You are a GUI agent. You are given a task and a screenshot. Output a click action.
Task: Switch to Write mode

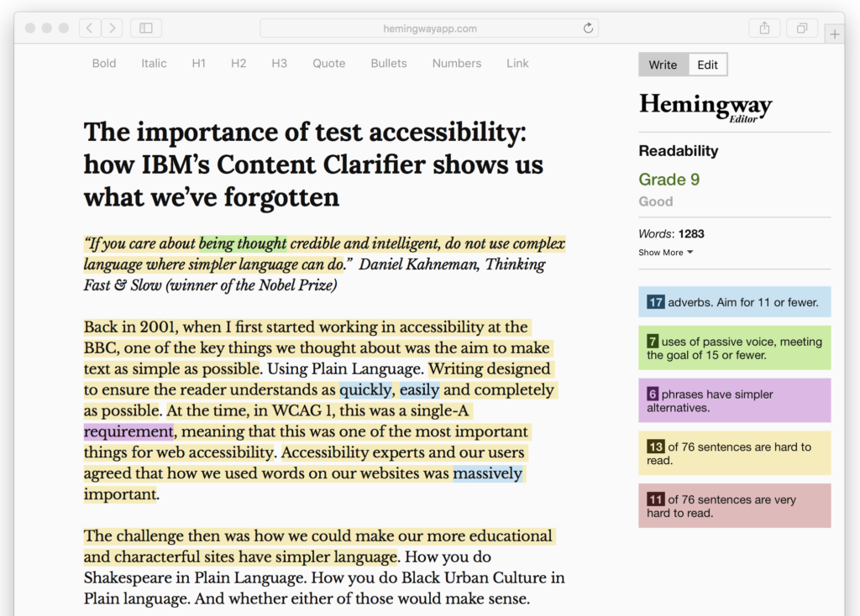click(663, 65)
